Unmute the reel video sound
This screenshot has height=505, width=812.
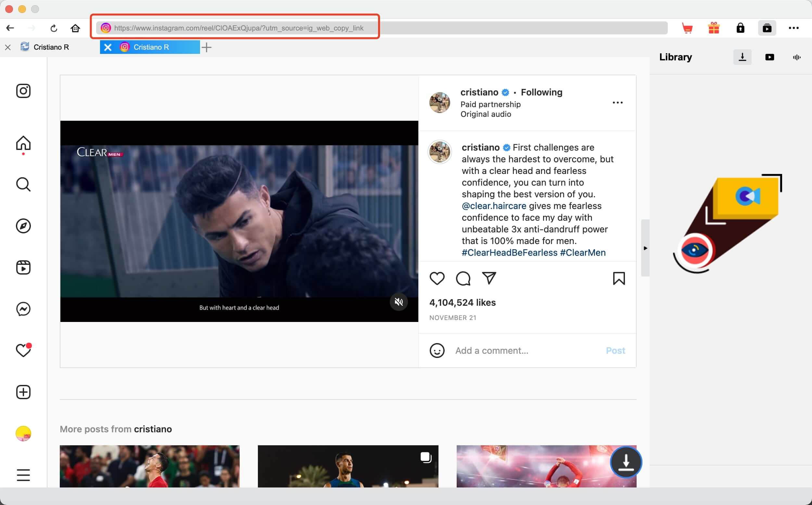[399, 302]
